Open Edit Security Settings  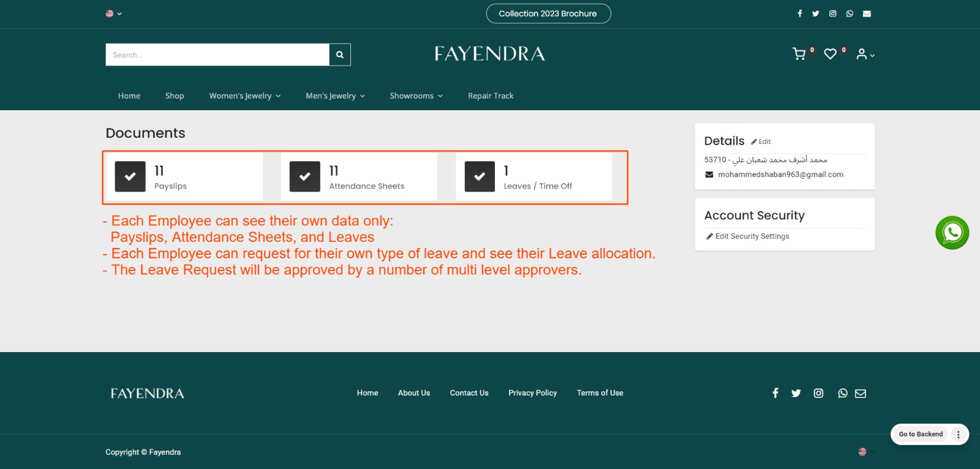point(748,236)
